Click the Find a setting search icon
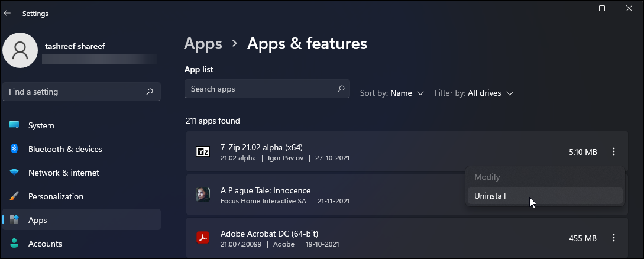This screenshot has width=644, height=259. tap(150, 92)
